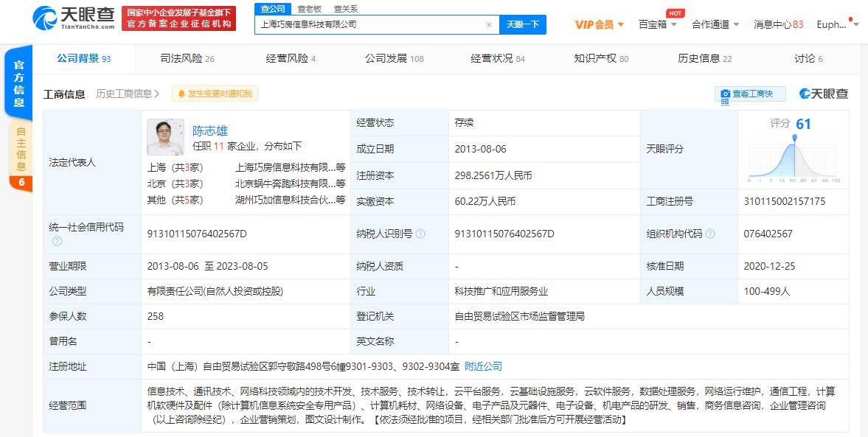Viewport: 868px width, 437px height.
Task: Select the 讨论 tab
Action: pyautogui.click(x=808, y=59)
